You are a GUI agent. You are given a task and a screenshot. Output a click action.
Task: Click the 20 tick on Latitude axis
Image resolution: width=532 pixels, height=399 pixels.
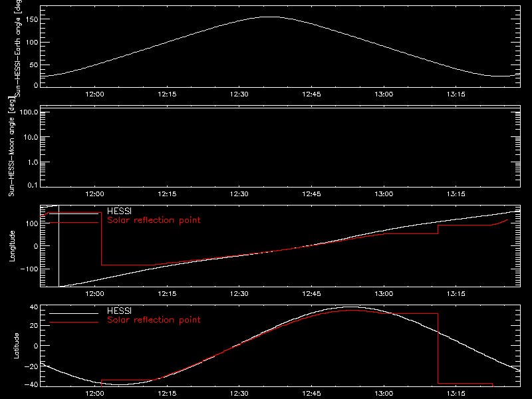[34, 326]
